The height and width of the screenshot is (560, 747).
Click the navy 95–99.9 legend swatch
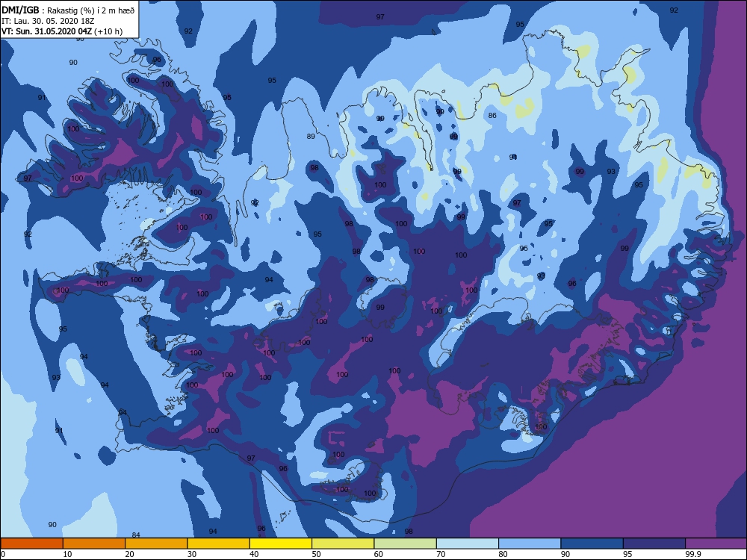pos(654,544)
